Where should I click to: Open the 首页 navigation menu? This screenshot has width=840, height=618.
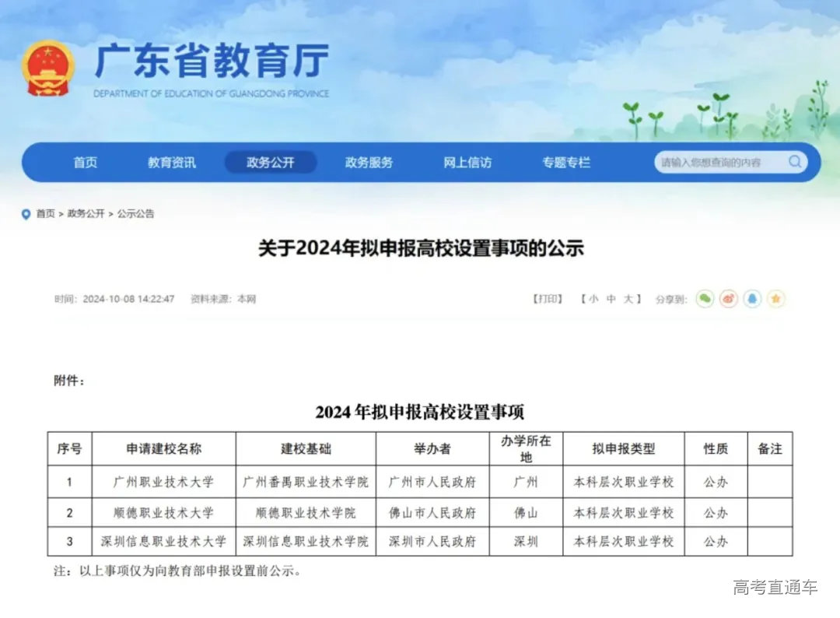click(85, 162)
